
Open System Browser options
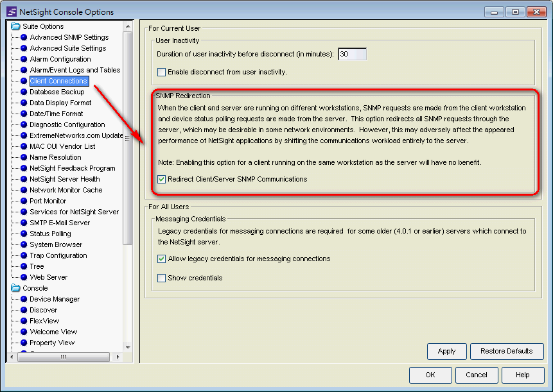(x=56, y=244)
